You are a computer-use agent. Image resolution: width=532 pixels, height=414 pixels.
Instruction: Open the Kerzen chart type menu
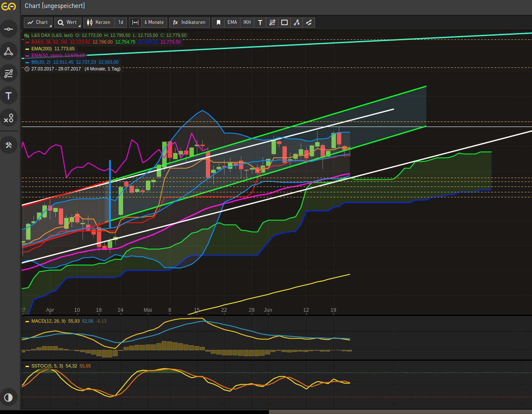tap(99, 23)
